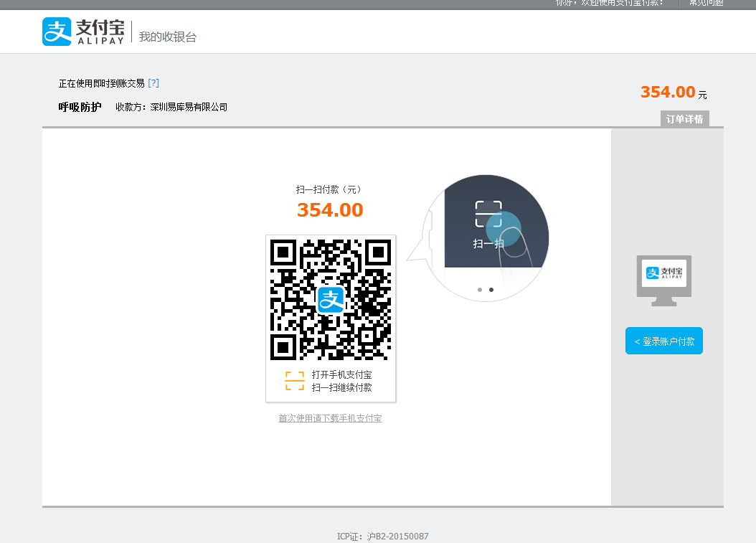Click the 打开手机支付宝 instruction text
Viewport: 756px width, 543px height.
pyautogui.click(x=342, y=374)
